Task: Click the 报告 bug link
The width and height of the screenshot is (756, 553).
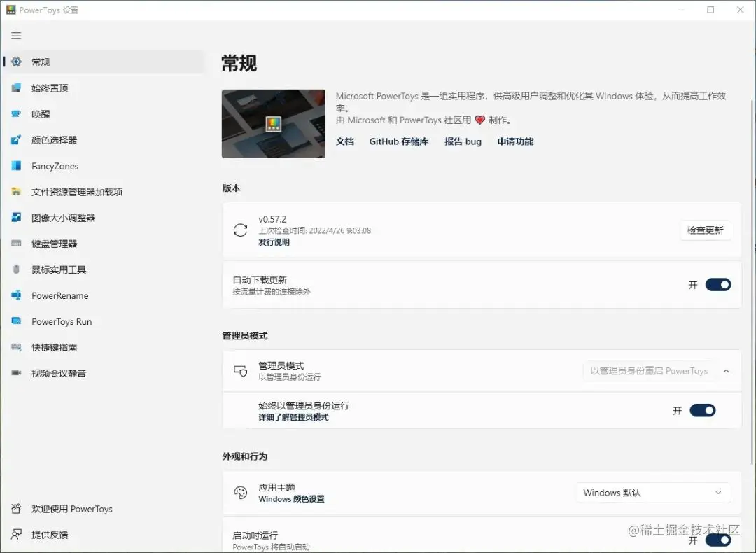Action: [463, 141]
